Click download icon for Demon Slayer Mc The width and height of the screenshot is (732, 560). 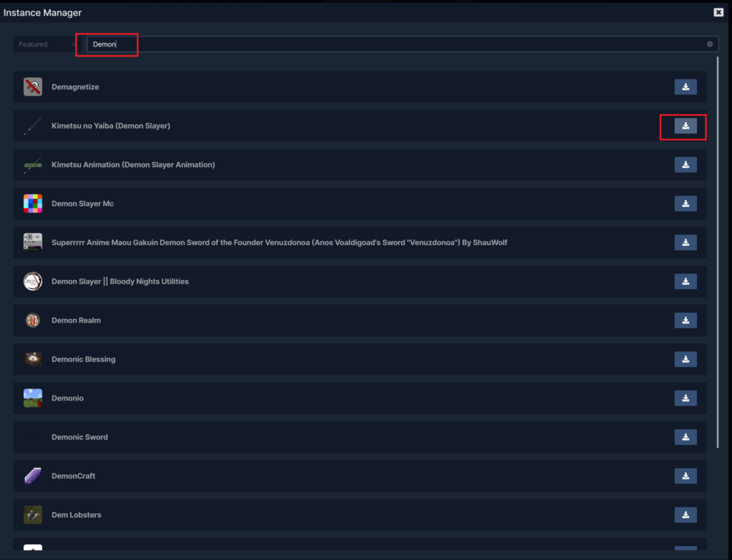685,204
